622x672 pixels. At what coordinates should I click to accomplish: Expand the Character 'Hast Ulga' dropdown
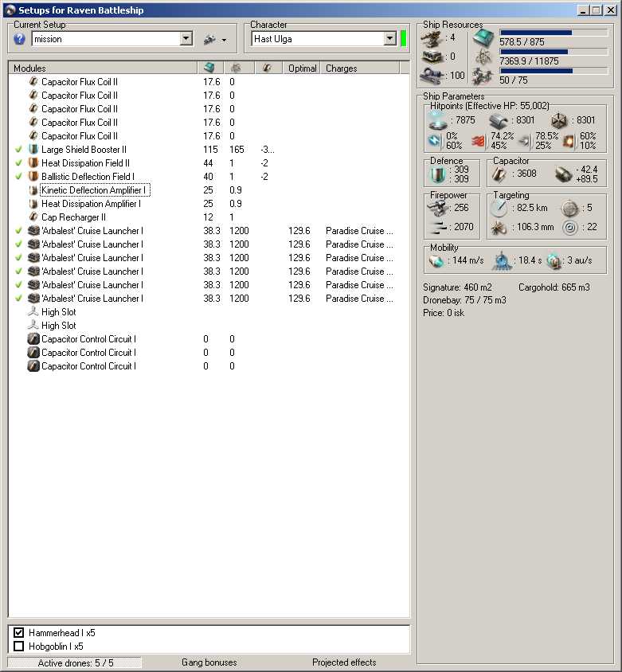tap(389, 39)
